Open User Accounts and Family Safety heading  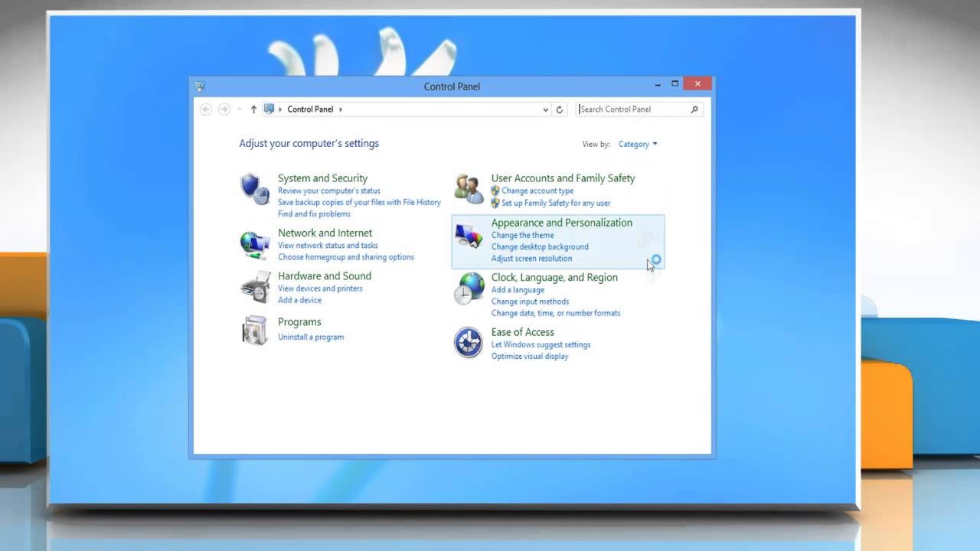(x=563, y=178)
